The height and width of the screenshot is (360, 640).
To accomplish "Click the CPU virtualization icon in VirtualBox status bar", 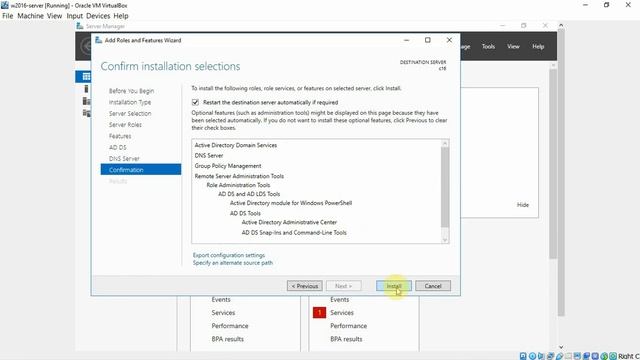I will [595, 356].
